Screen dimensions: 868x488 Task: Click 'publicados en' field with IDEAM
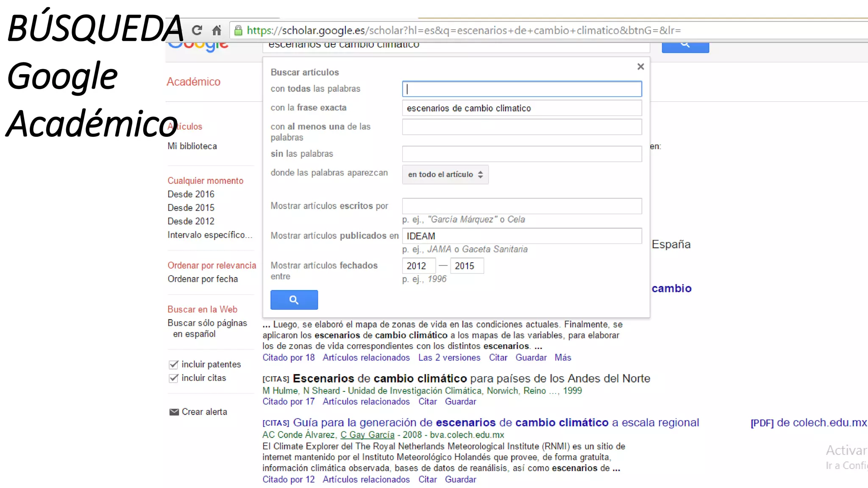click(x=522, y=236)
